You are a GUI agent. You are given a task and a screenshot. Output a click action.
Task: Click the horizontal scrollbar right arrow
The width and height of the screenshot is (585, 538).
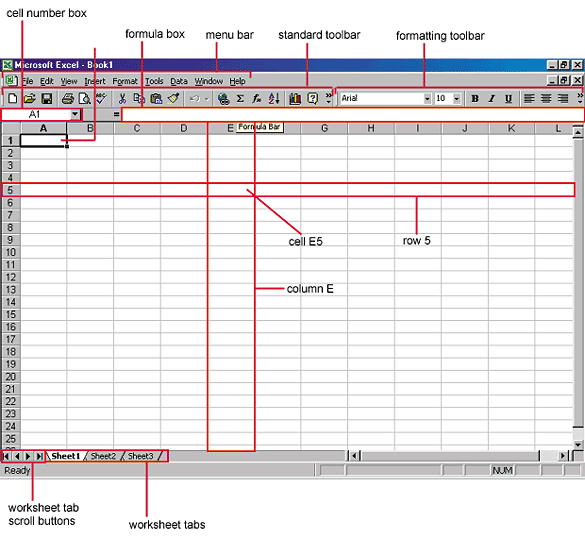(x=563, y=456)
